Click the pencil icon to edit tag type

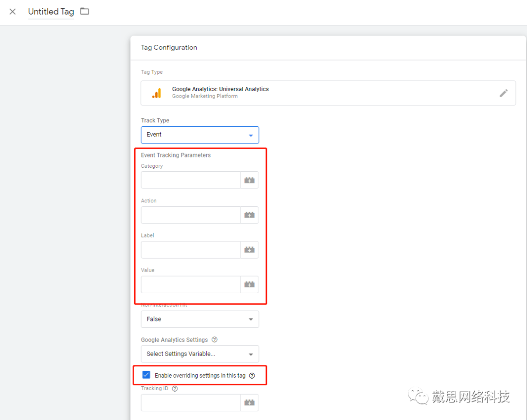click(503, 93)
